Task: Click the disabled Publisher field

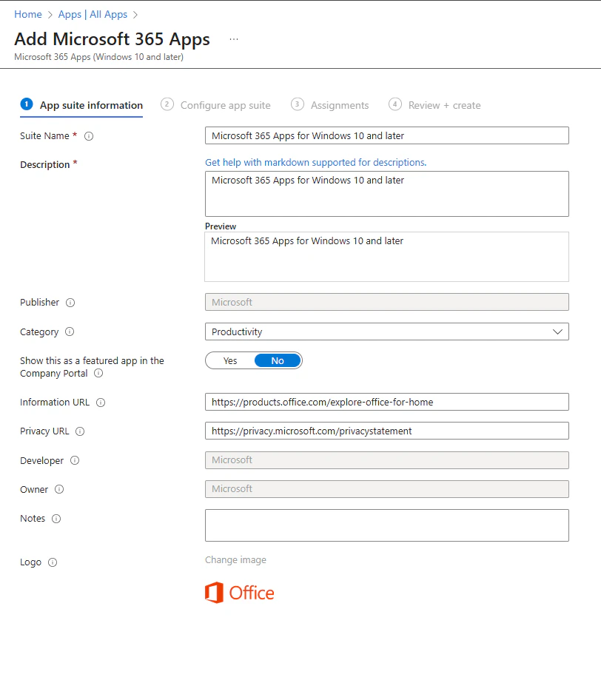Action: [386, 302]
